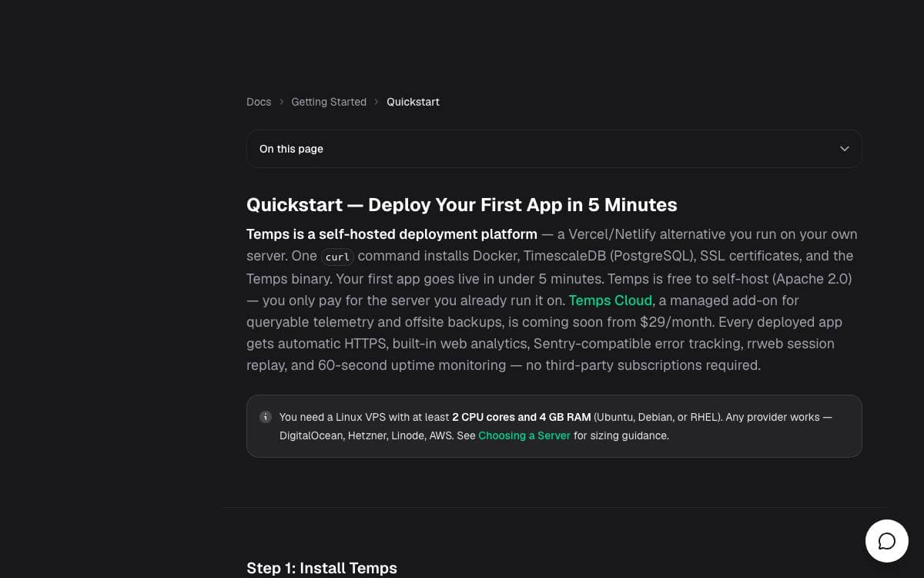Click the Quickstart page main heading

[462, 205]
